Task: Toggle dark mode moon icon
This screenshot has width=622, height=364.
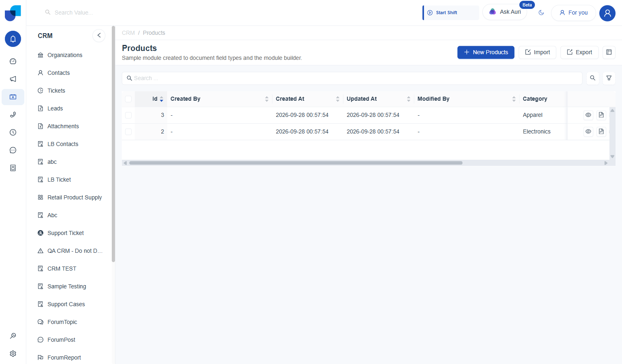Action: (x=541, y=13)
